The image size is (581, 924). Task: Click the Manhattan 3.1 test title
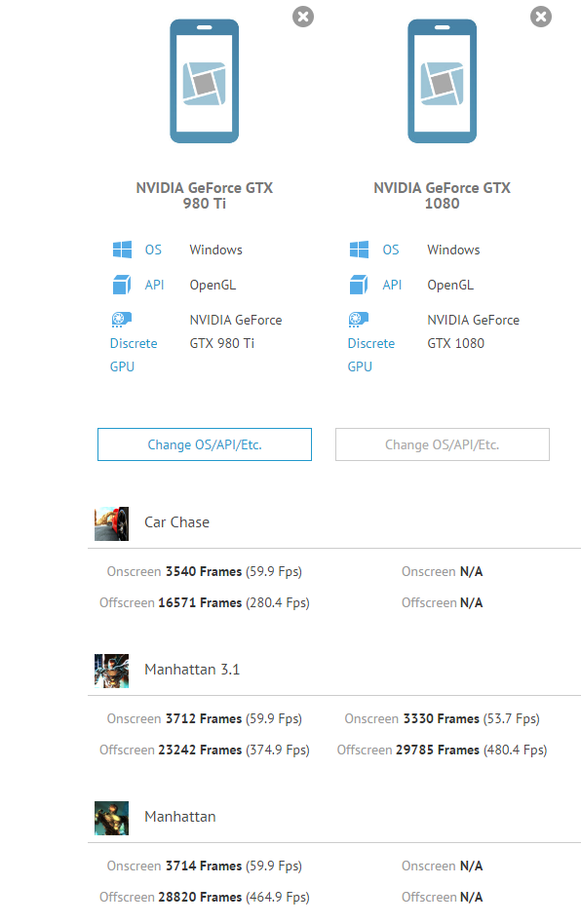(x=192, y=670)
